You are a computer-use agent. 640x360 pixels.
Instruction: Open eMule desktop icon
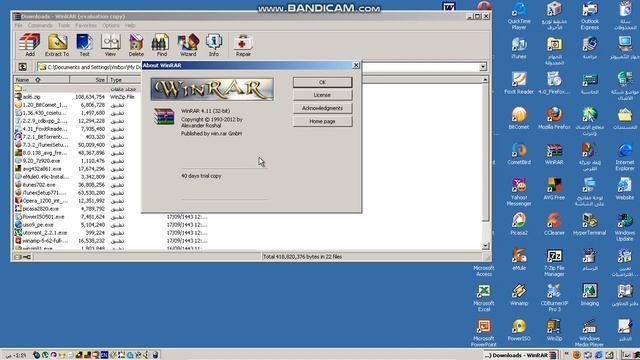(519, 260)
